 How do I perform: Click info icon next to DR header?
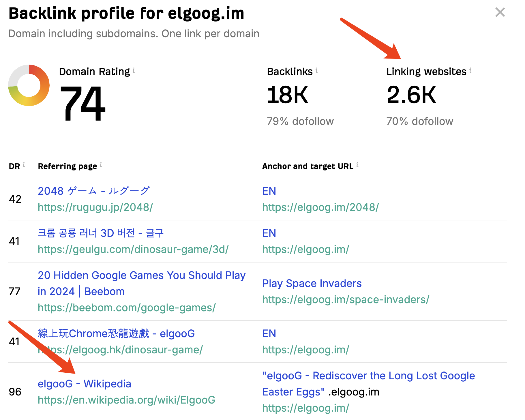(24, 165)
